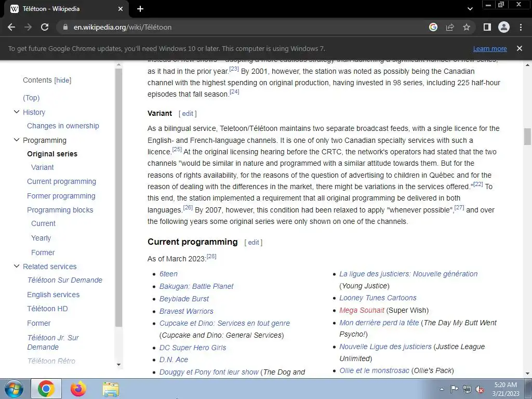
Task: Open Windows Explorer from taskbar
Action: click(x=111, y=389)
